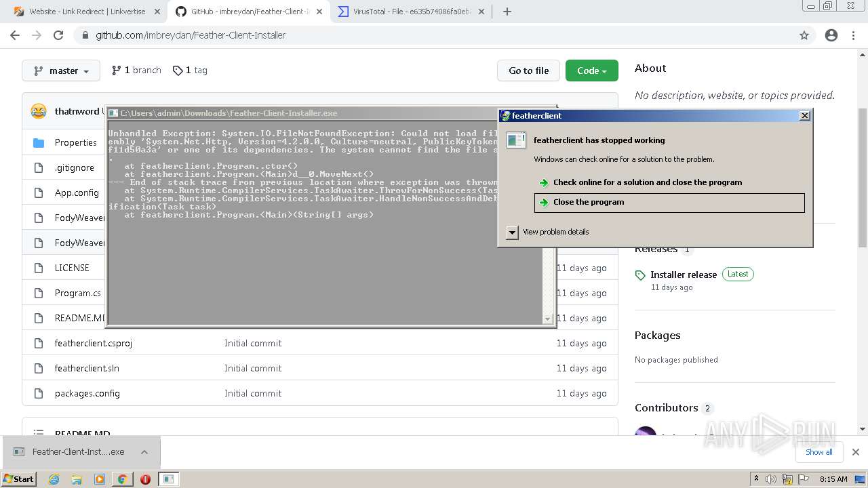Choose Check online for a solution option
This screenshot has width=868, height=488.
[x=648, y=182]
